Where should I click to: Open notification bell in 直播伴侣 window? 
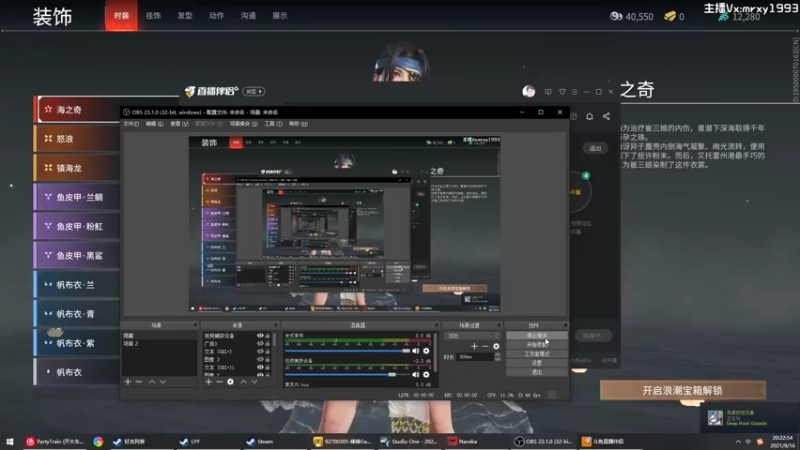pos(589,116)
